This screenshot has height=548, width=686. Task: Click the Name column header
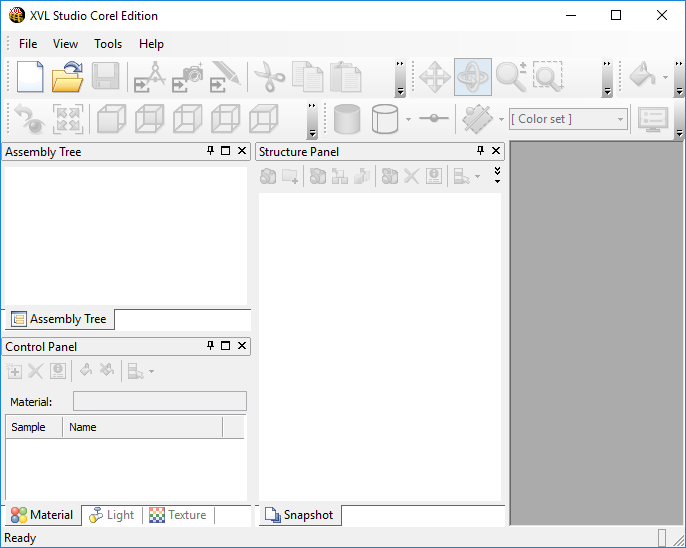click(x=142, y=427)
